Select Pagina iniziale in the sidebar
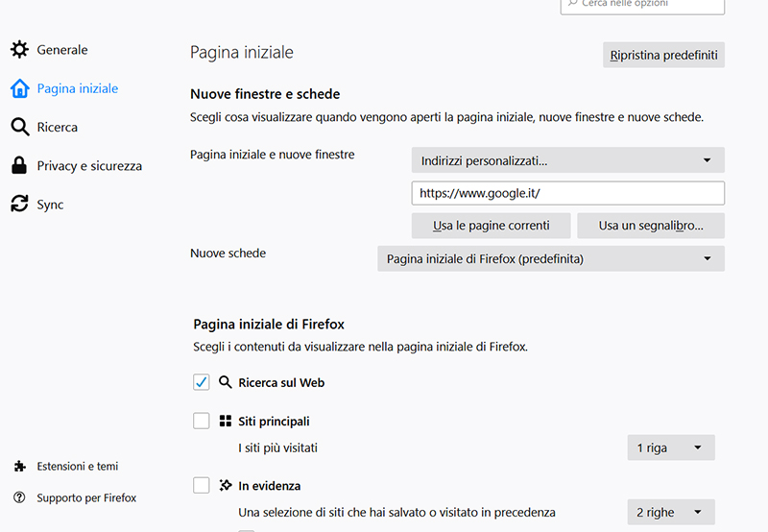 pyautogui.click(x=78, y=88)
